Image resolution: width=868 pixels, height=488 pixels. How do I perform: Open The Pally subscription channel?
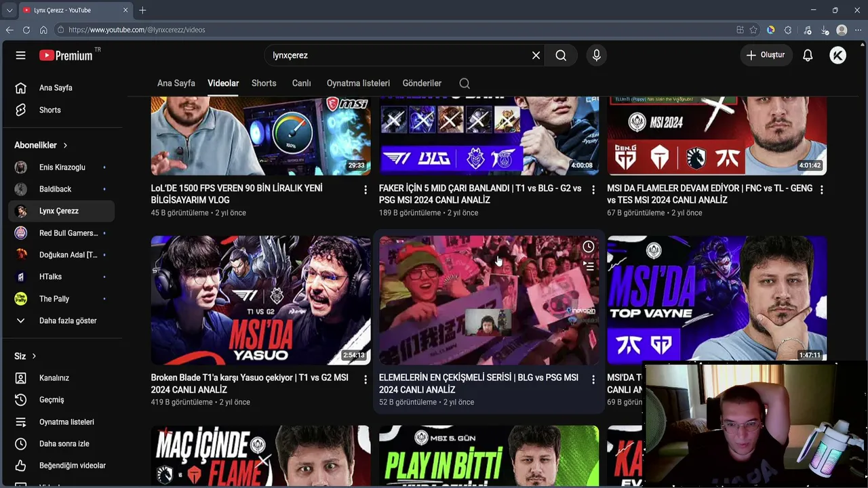coord(61,299)
